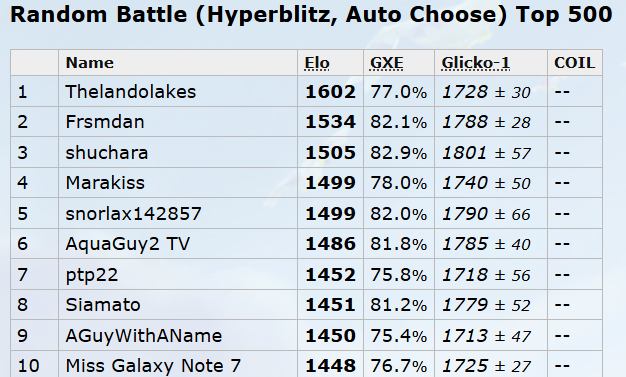The width and height of the screenshot is (626, 377).
Task: Click shuchara's GXE value 82.9%
Action: (x=398, y=153)
